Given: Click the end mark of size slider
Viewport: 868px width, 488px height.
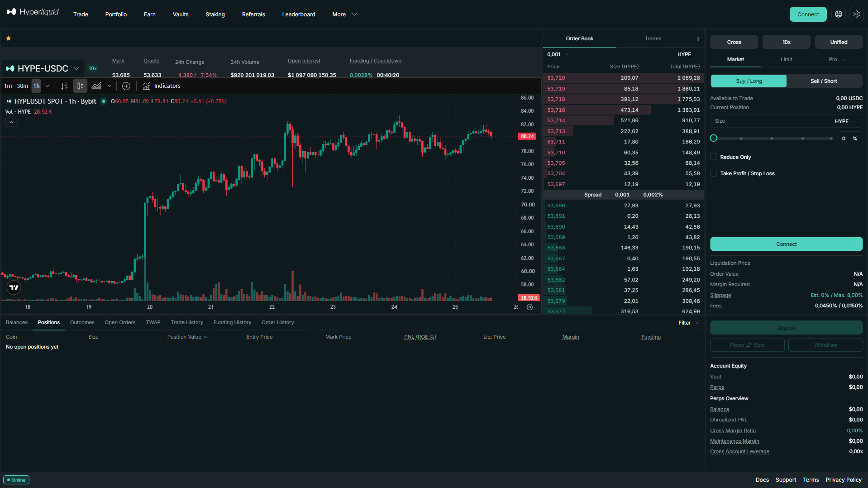Looking at the screenshot, I should click(x=831, y=139).
